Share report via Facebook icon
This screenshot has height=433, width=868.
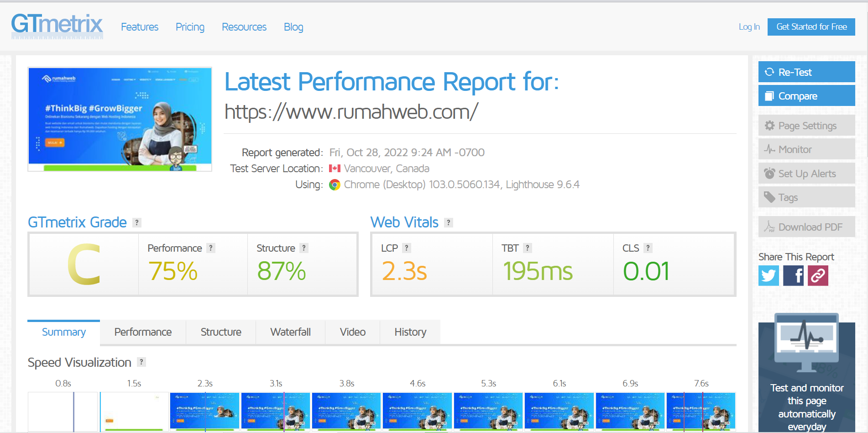pos(794,275)
